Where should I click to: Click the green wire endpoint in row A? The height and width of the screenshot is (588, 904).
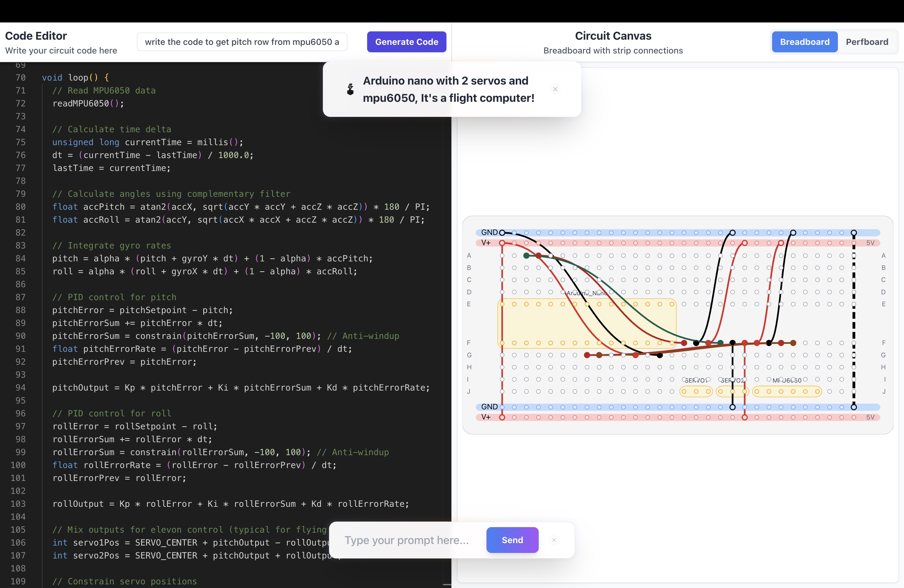coord(526,256)
